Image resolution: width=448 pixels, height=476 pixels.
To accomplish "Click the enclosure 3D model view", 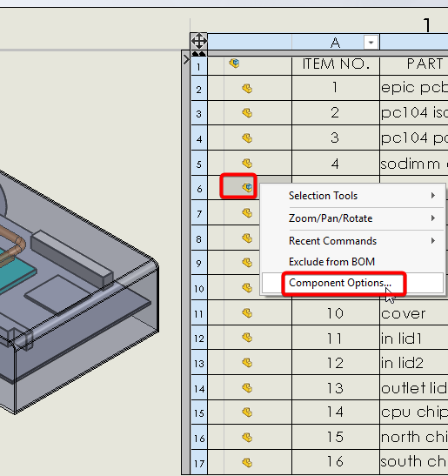I will (x=79, y=292).
